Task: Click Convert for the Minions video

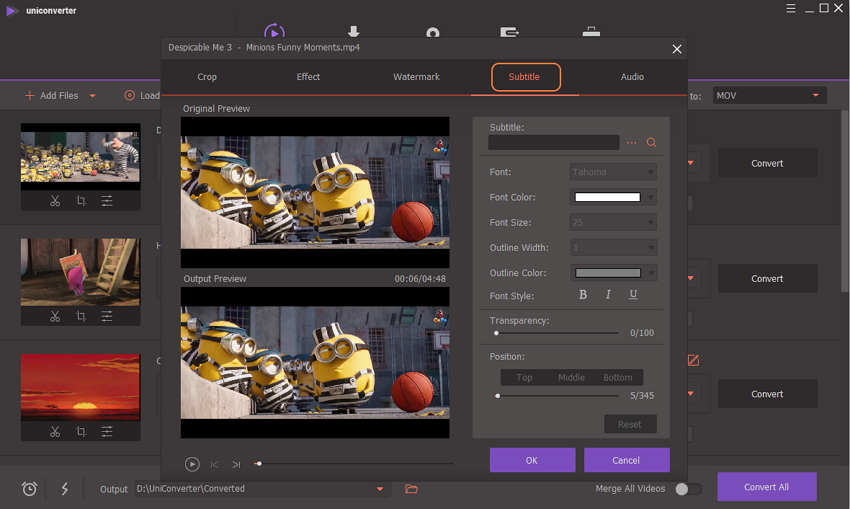Action: coord(767,163)
